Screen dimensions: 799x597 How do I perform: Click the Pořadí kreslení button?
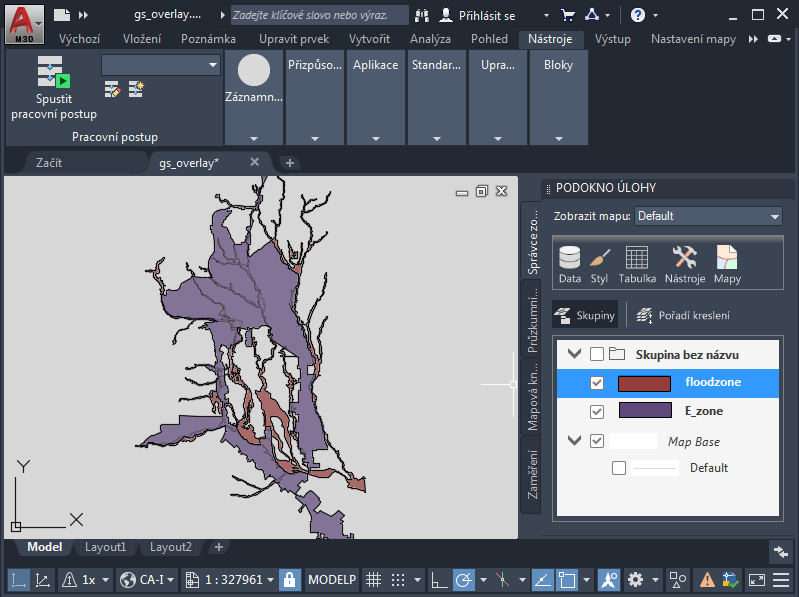point(683,315)
